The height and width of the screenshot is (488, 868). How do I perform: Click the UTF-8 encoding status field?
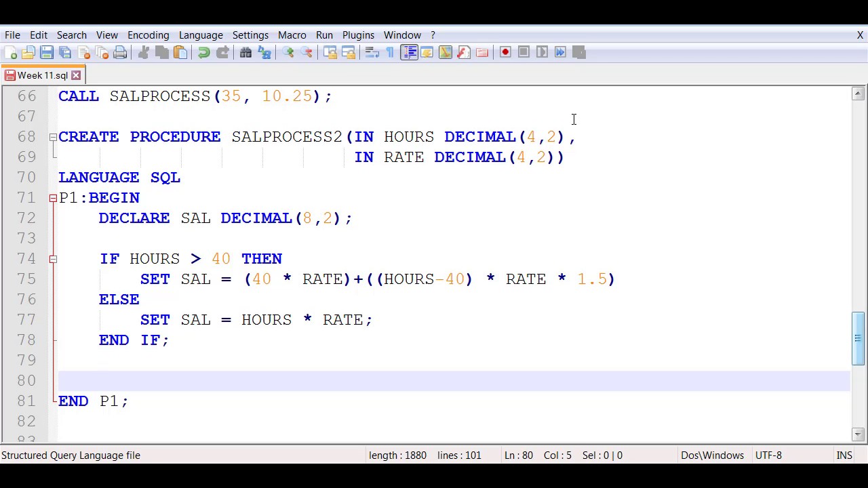pos(768,455)
